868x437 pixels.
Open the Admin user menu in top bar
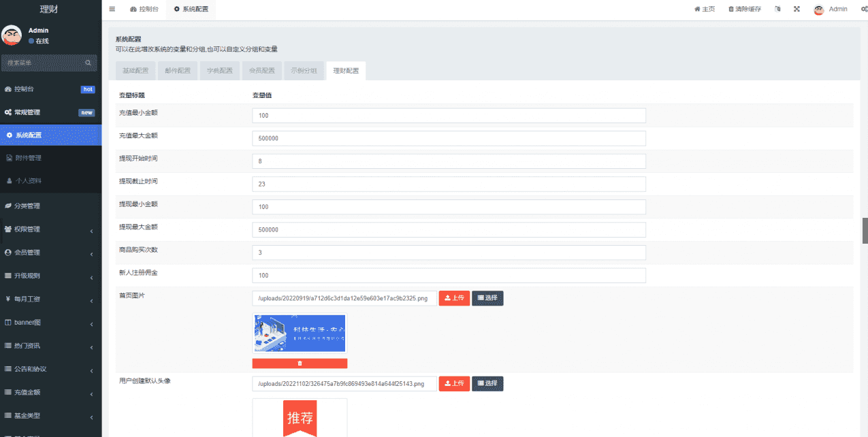[x=831, y=9]
